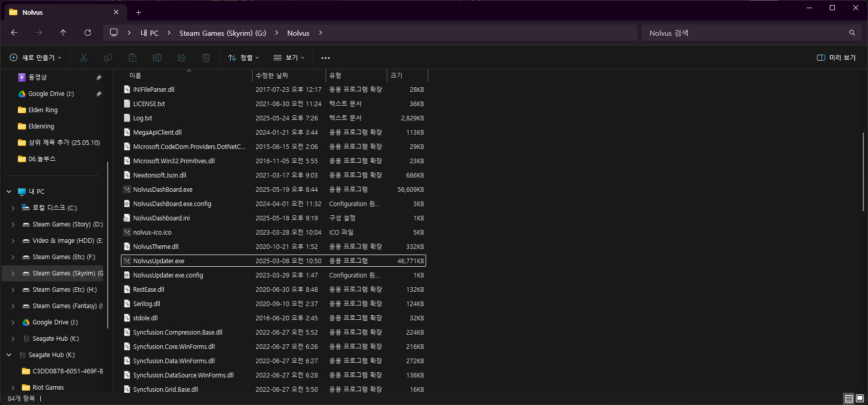868x405 pixels.
Task: Expand Steam Games (Story) (D:) node
Action: 13,224
